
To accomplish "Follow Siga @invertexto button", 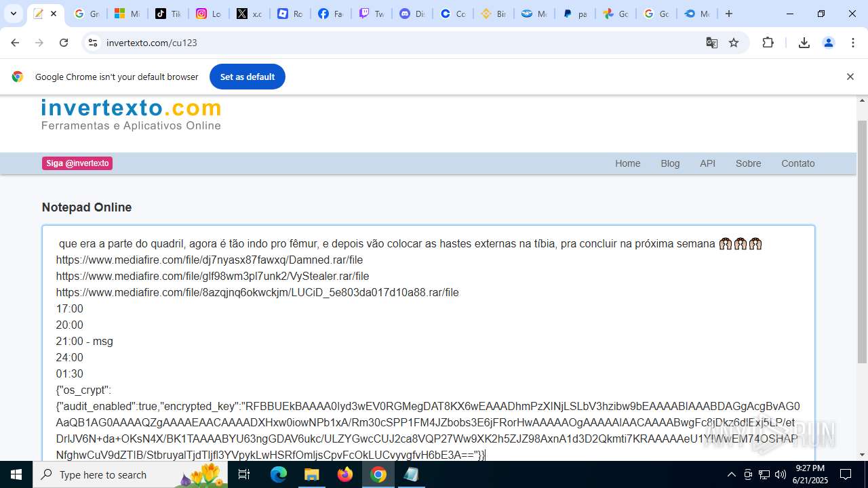I will pos(77,163).
